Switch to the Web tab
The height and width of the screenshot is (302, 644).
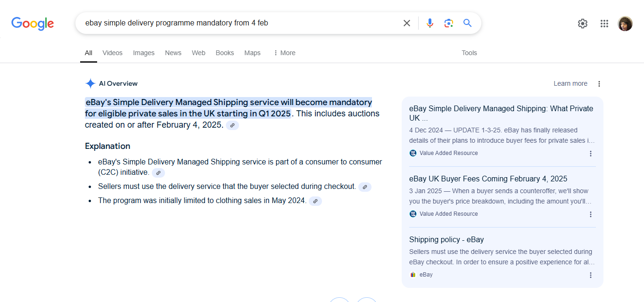tap(198, 53)
